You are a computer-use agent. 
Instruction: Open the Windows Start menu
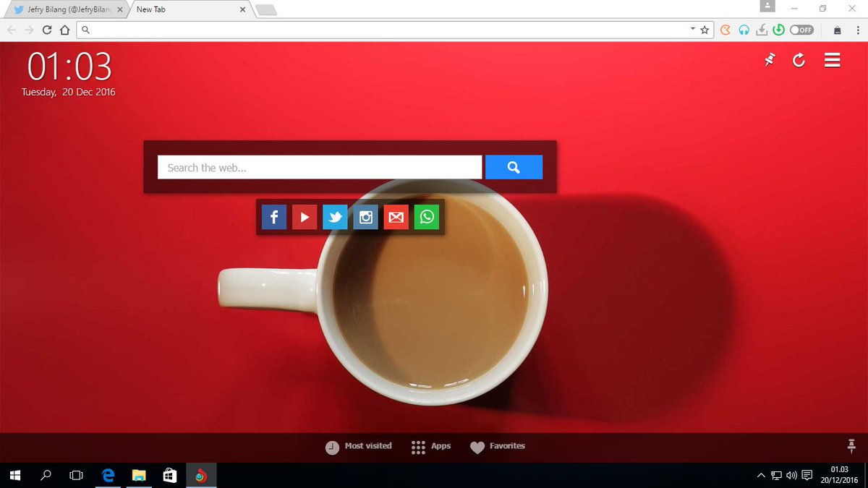14,476
